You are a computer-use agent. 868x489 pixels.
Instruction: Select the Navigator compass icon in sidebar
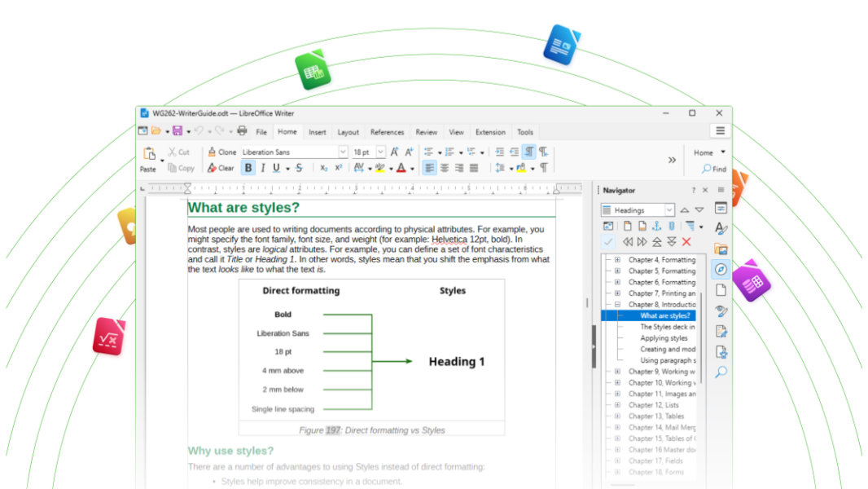[x=721, y=269]
